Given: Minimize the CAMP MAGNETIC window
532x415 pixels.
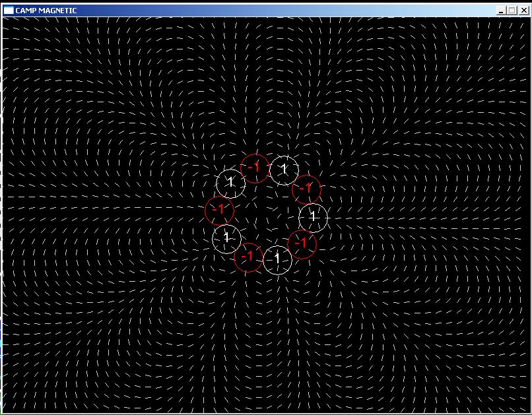Looking at the screenshot, I should point(501,11).
